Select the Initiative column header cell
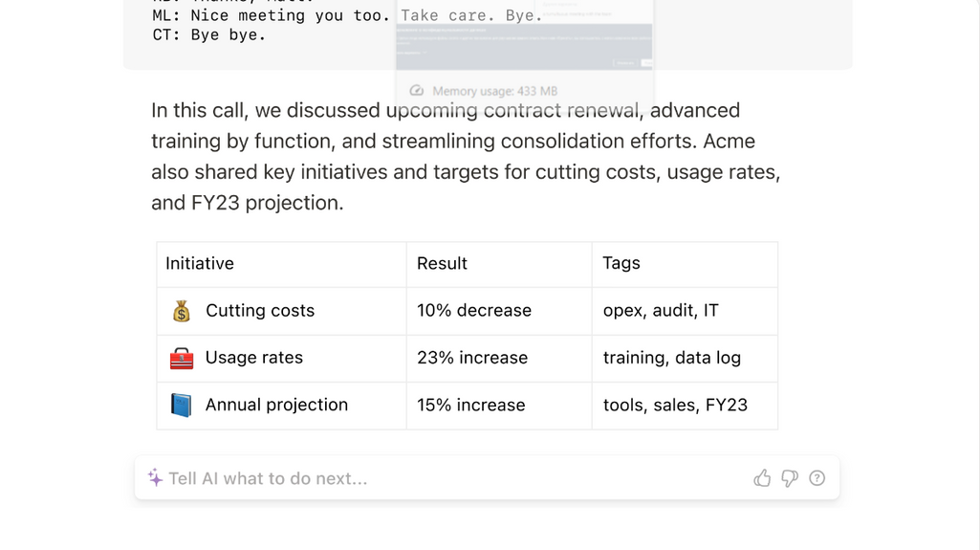This screenshot has height=550, width=980. point(281,264)
